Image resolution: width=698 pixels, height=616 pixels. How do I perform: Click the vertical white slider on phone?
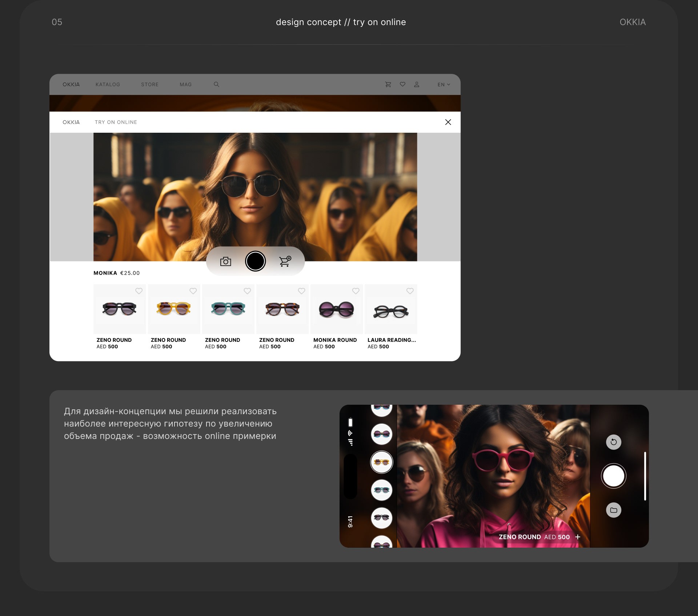(x=645, y=476)
